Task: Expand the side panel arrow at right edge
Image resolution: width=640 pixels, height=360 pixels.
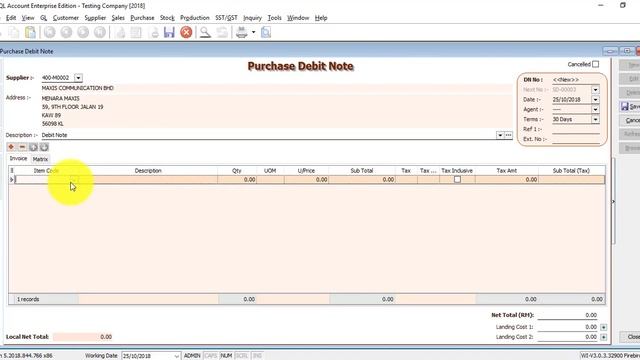Action: click(613, 202)
